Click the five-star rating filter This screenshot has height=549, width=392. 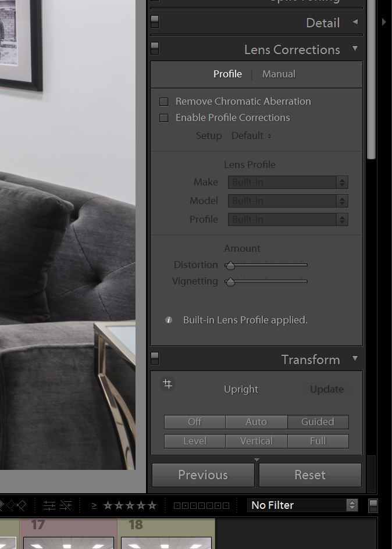(130, 505)
